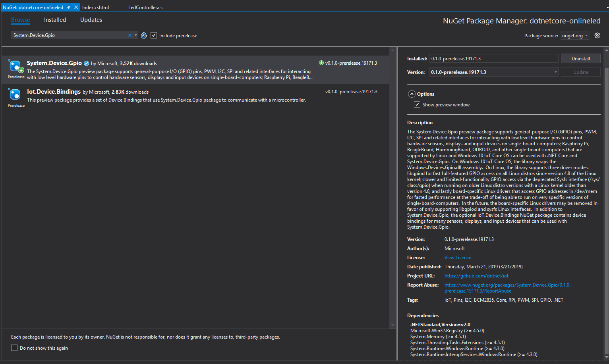
Task: Open the LedController.cs document tab
Action: 145,7
